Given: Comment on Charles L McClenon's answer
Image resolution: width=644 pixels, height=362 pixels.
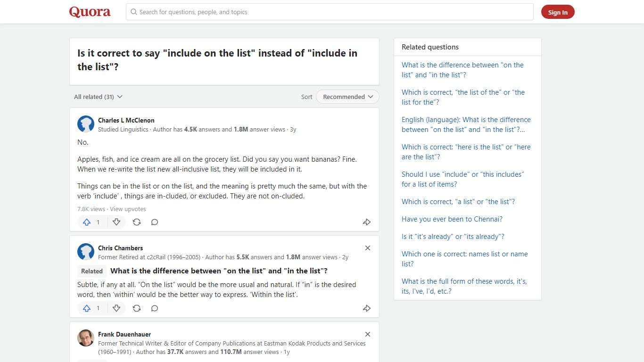Looking at the screenshot, I should 155,222.
